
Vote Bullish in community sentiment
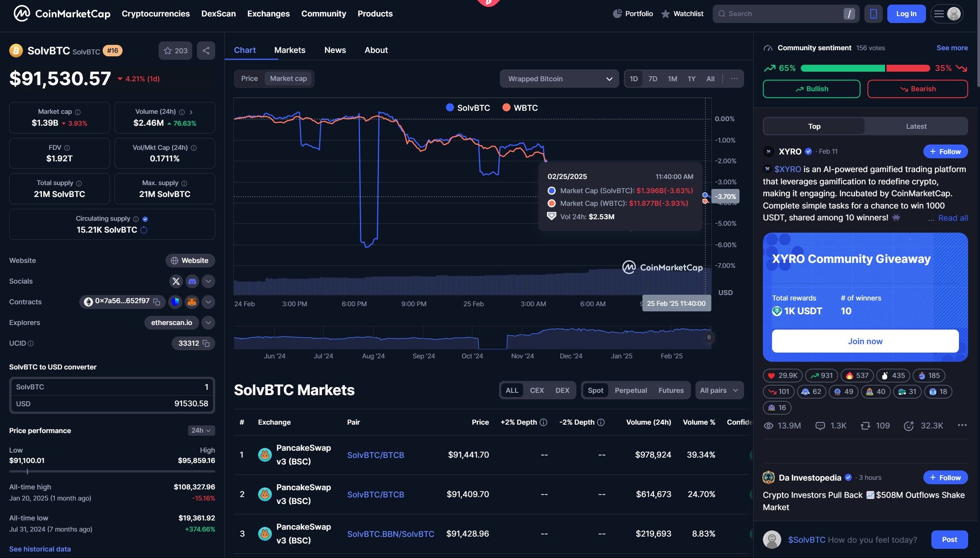click(811, 89)
